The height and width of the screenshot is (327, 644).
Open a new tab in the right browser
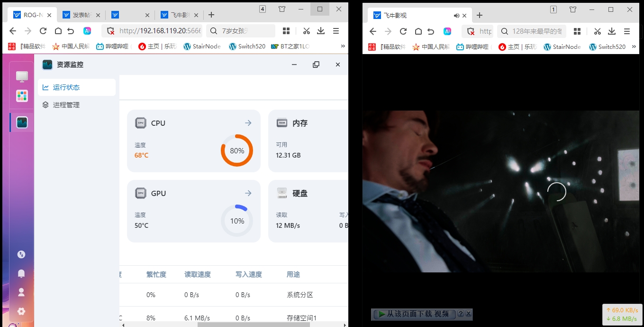tap(480, 15)
